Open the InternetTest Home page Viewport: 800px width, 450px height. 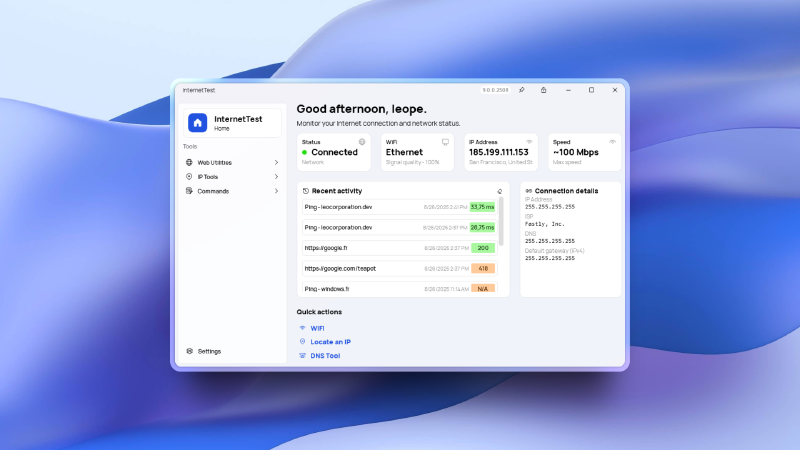(x=232, y=122)
